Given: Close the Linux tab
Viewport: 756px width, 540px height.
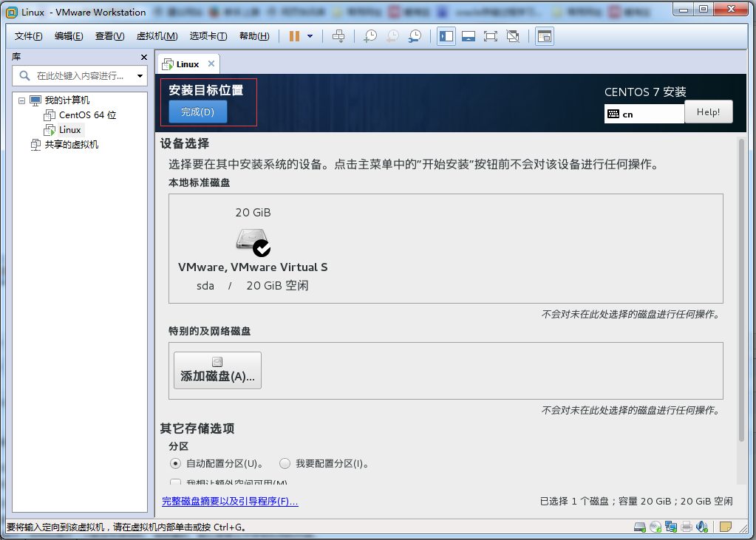Looking at the screenshot, I should point(211,64).
